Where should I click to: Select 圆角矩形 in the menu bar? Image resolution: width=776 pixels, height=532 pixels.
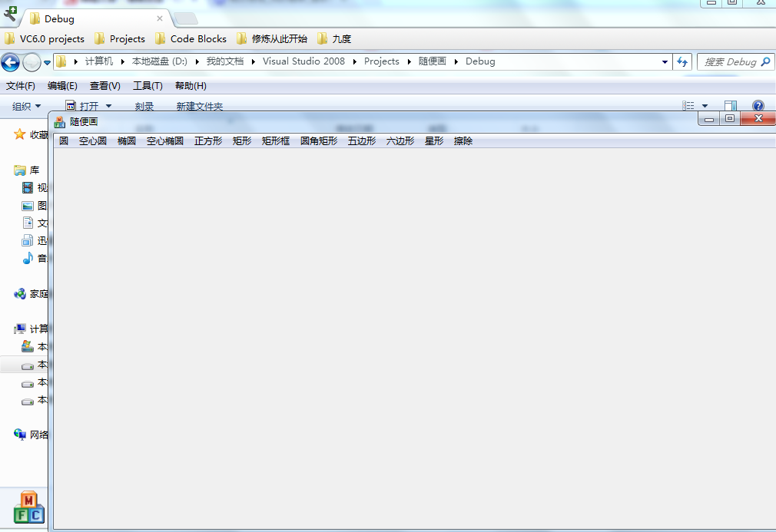pos(319,141)
